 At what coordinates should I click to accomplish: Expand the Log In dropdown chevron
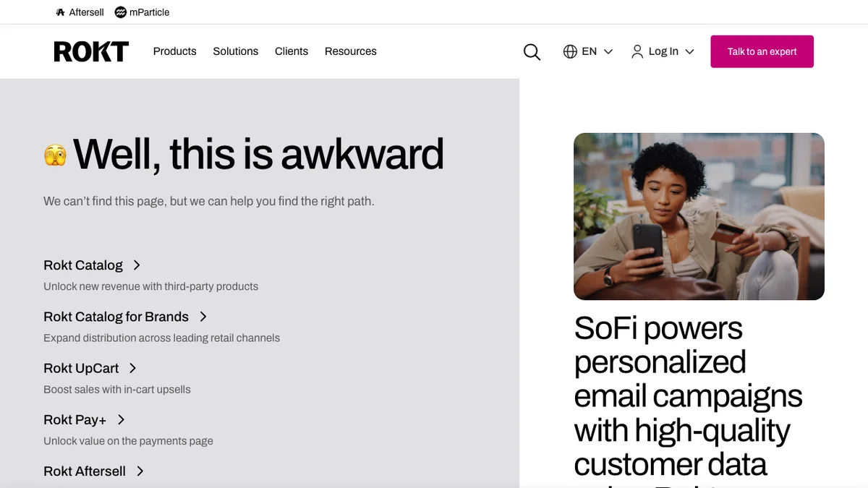[689, 52]
